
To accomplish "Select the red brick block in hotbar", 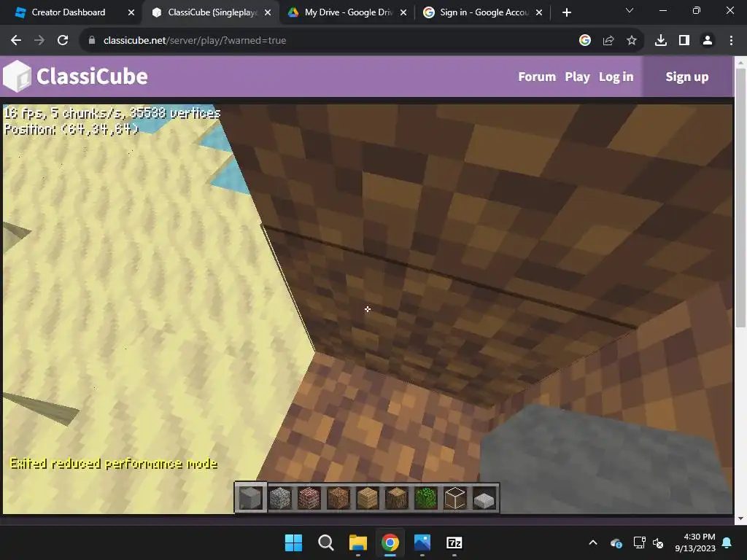I will pyautogui.click(x=309, y=499).
